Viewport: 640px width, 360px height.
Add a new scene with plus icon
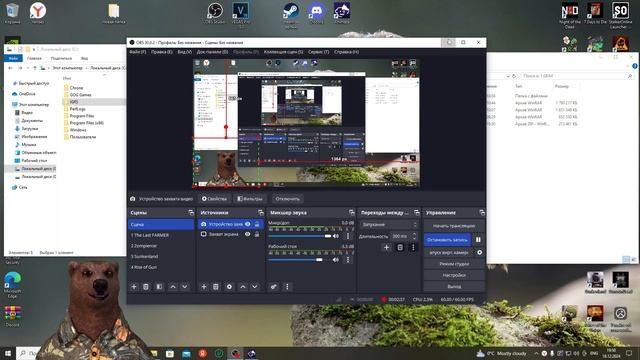tap(134, 287)
